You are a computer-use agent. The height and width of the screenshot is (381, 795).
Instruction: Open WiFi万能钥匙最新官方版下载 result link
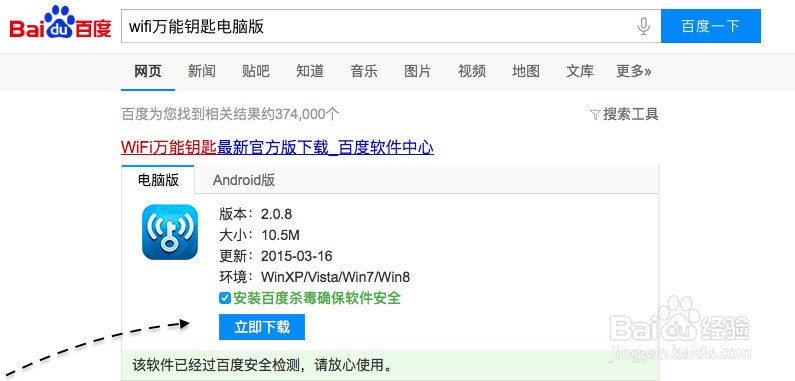tap(277, 148)
